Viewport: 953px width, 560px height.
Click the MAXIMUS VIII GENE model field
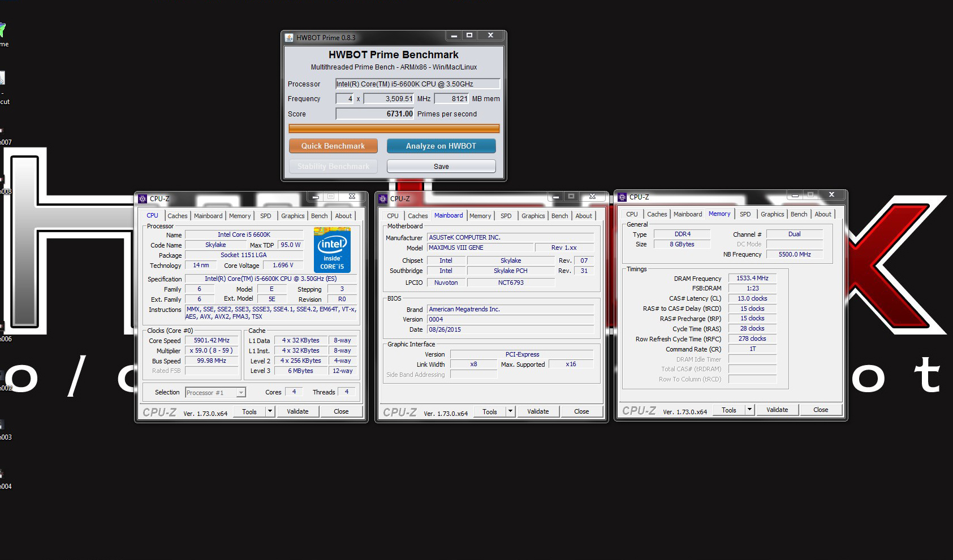click(480, 248)
